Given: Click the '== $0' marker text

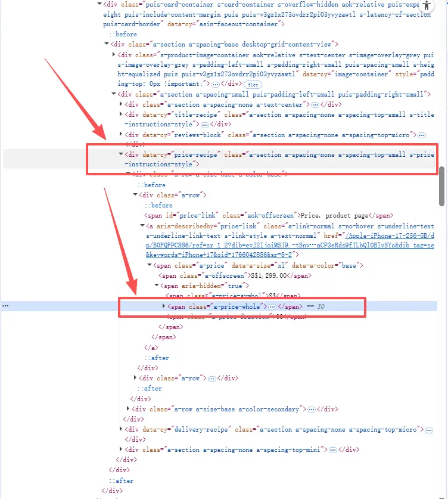Looking at the screenshot, I should click(x=315, y=307).
